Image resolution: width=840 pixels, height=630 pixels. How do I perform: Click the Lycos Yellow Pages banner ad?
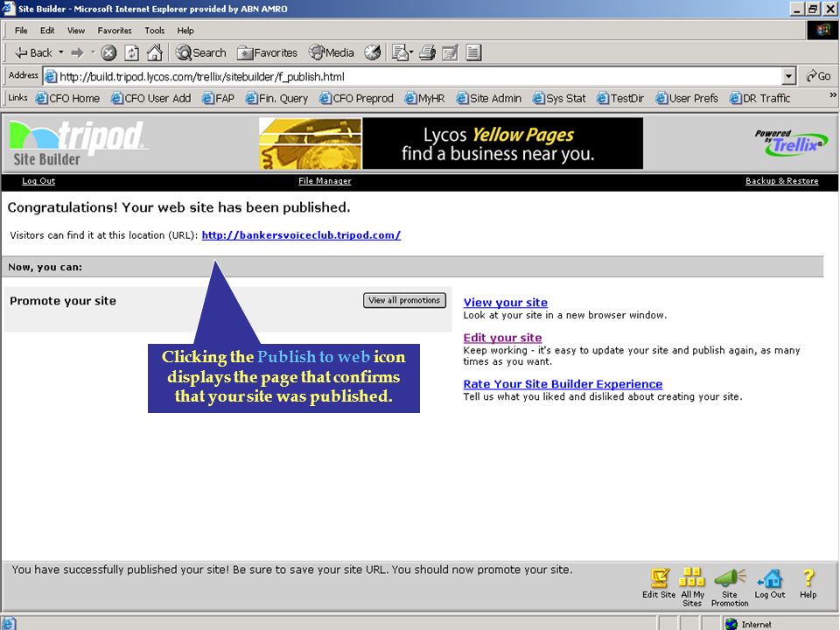[x=451, y=143]
